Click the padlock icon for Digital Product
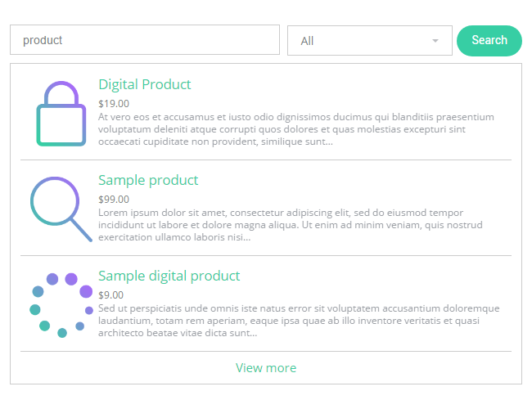The width and height of the screenshot is (532, 409). 61,113
